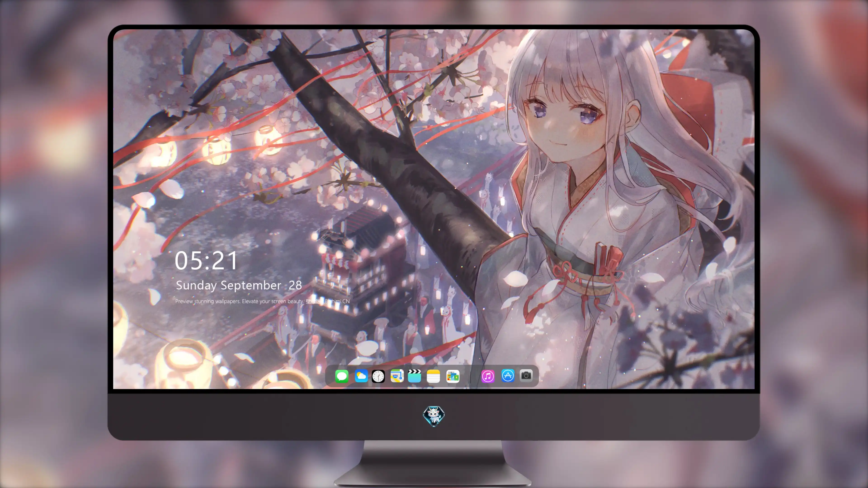
Task: Launch the pink iTunes music app
Action: point(488,376)
